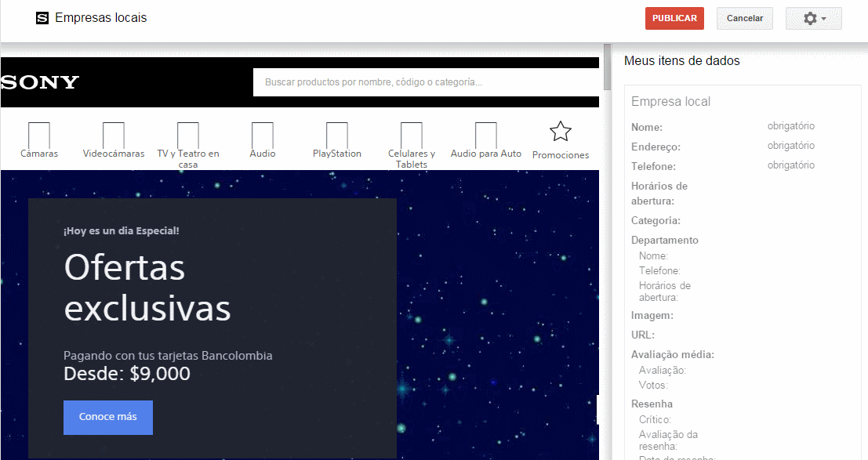Select the Avaliação média data item
Image resolution: width=868 pixels, height=460 pixels.
pos(672,354)
